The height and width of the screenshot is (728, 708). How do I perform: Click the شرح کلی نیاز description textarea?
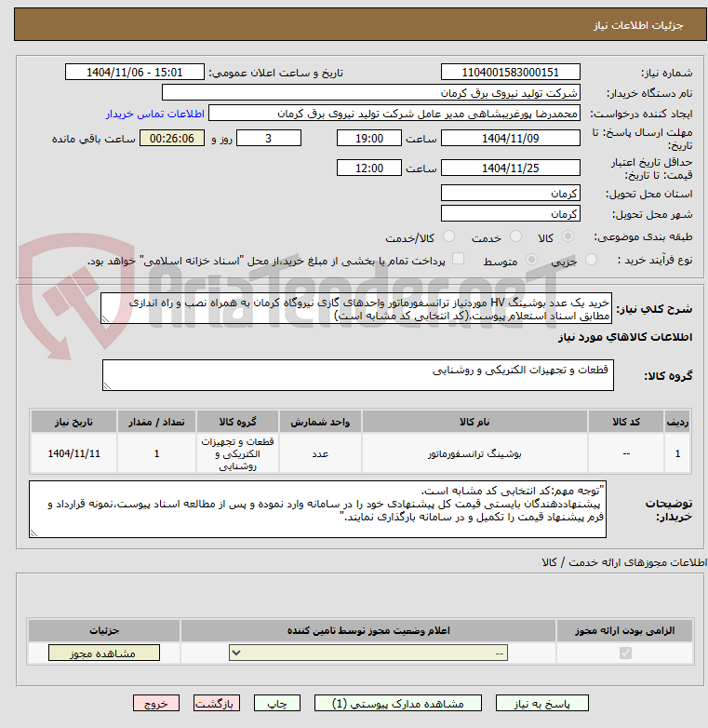point(356,308)
